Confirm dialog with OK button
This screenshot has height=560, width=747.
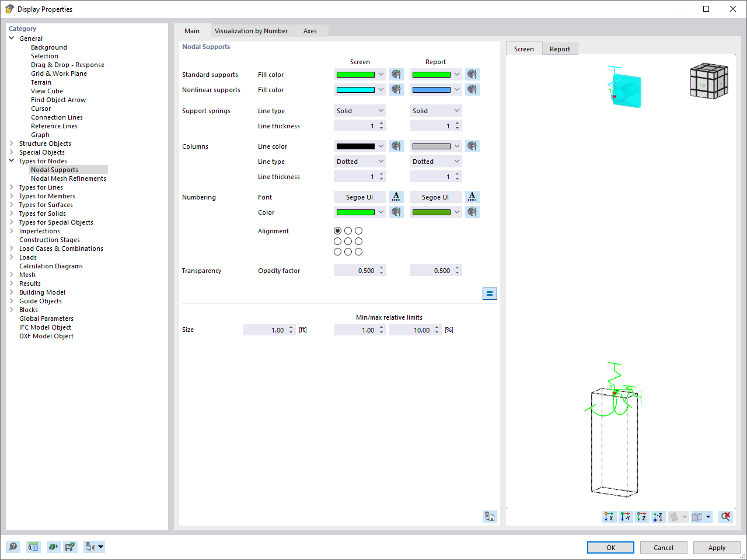pyautogui.click(x=610, y=547)
